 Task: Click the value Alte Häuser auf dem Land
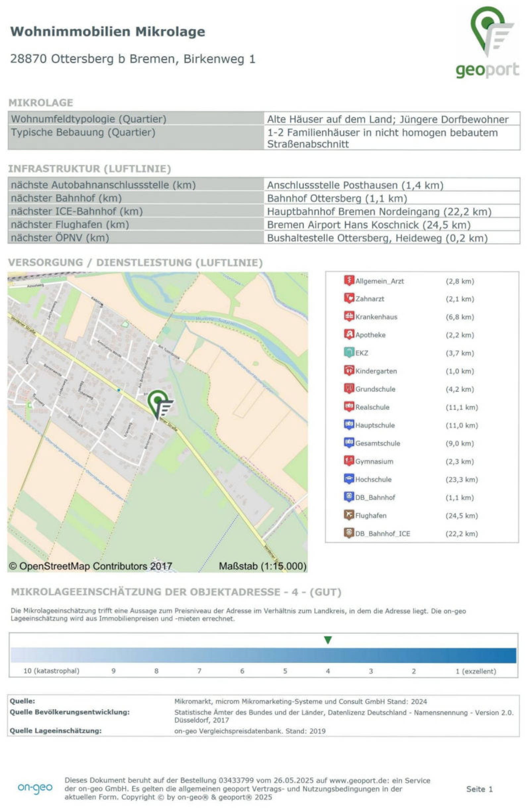388,119
